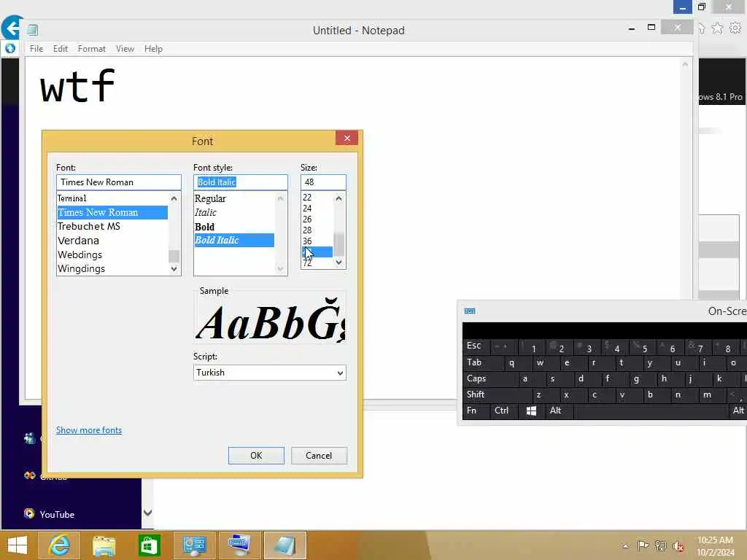This screenshot has height=560, width=747.
Task: Toggle Ctrl on the on-screen keyboard
Action: 503,411
